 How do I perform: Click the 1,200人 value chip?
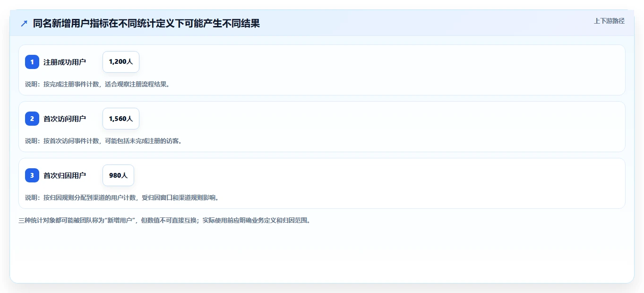(121, 62)
